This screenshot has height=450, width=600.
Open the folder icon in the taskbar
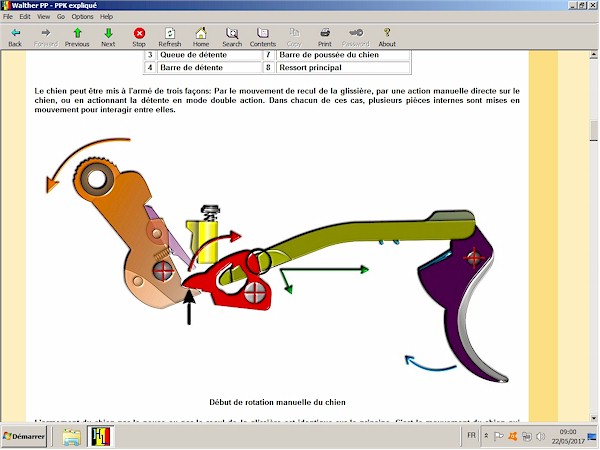tap(72, 437)
